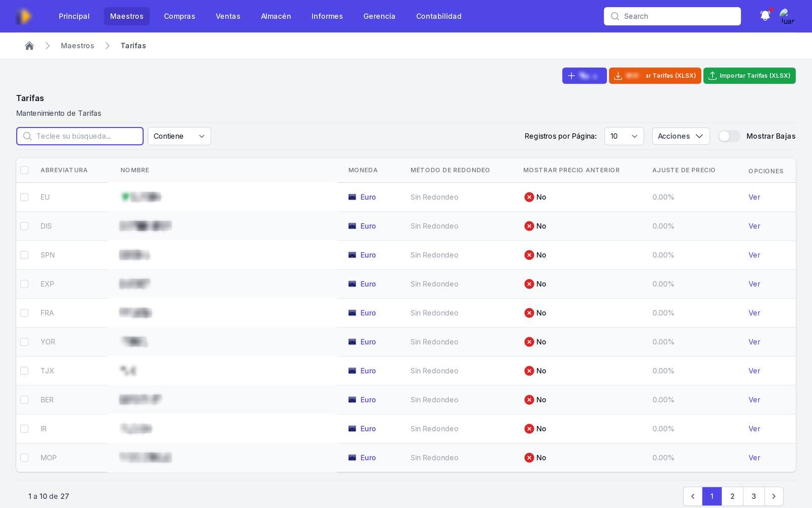The width and height of the screenshot is (812, 508).
Task: Click the Teclee su búsqueda input field
Action: point(80,136)
